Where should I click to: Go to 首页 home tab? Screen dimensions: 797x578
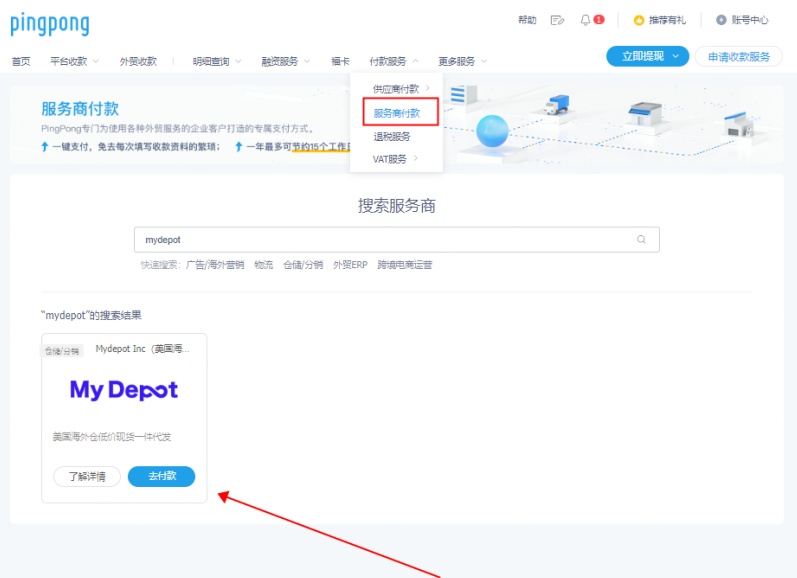[x=21, y=62]
